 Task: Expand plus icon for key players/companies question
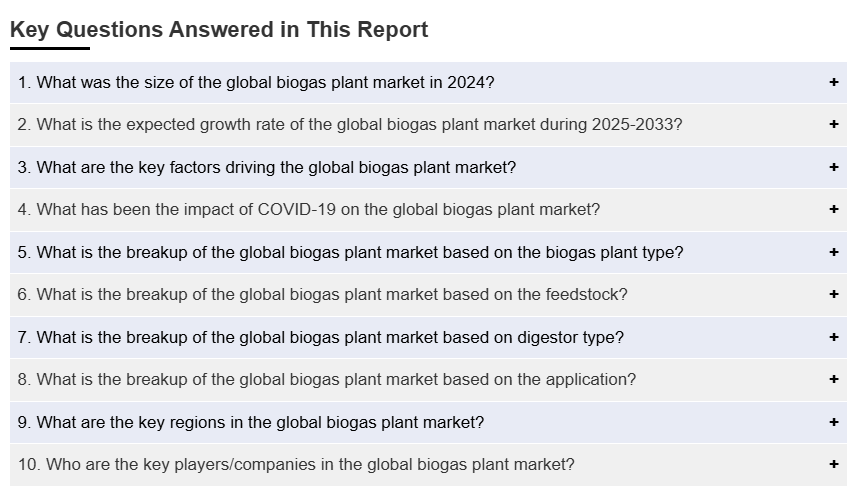(834, 465)
